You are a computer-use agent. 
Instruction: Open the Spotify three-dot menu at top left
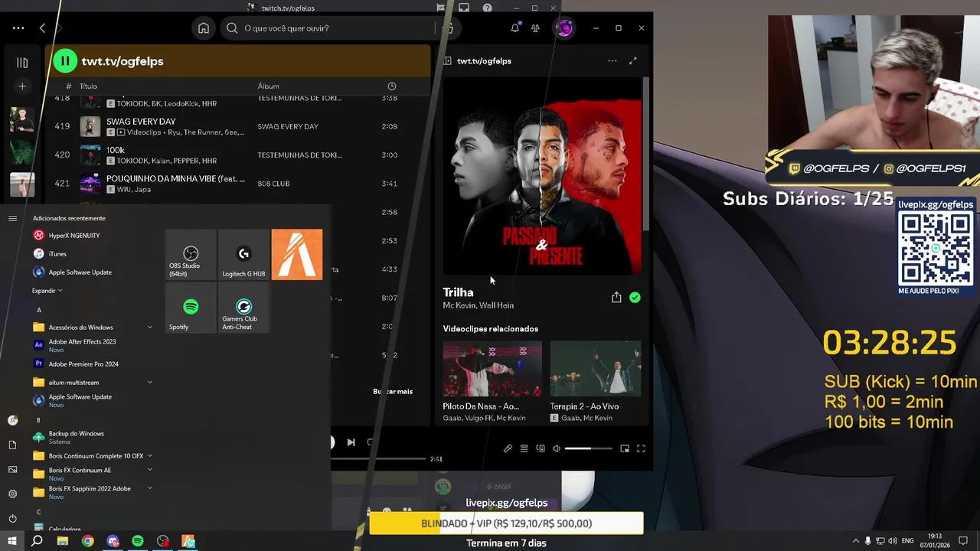point(18,28)
